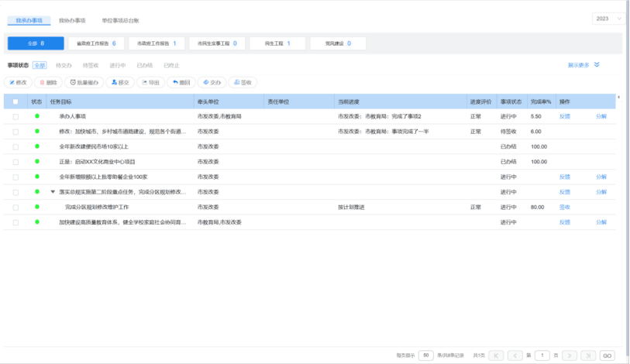This screenshot has height=364, width=630.
Task: Go to the previous page
Action: (515, 355)
